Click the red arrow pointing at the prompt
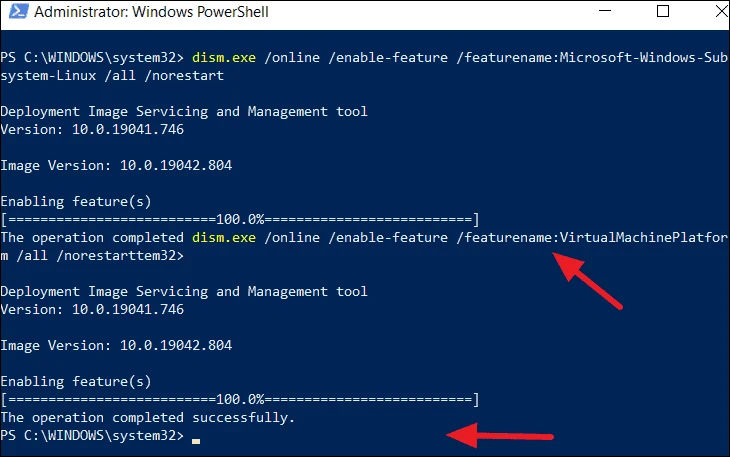The image size is (730, 457). click(x=500, y=436)
